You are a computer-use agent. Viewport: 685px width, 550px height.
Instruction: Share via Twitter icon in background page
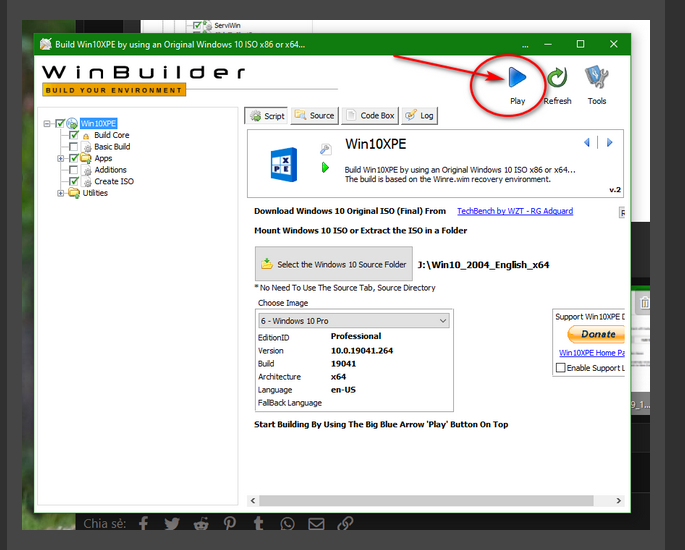point(172,523)
